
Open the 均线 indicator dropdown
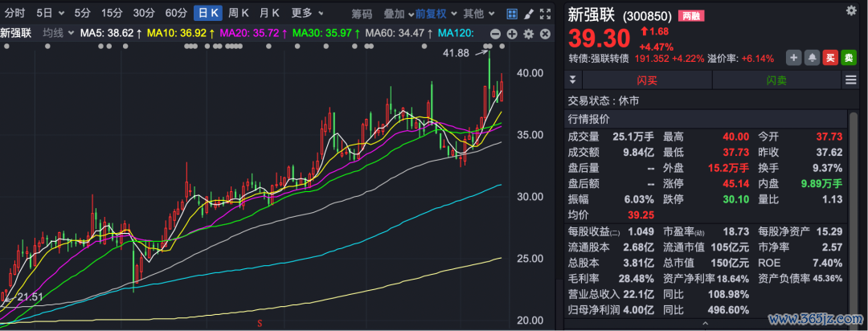click(x=59, y=33)
